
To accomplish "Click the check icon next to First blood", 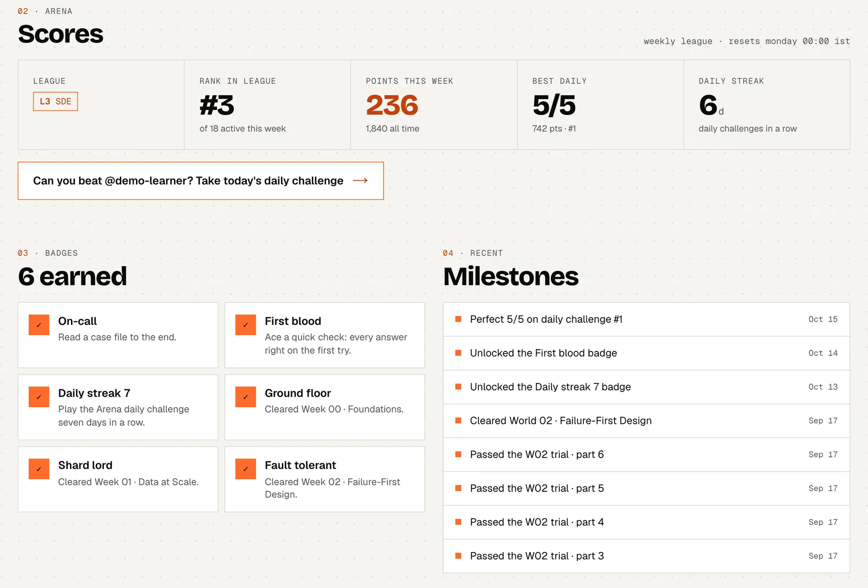I will 246,325.
